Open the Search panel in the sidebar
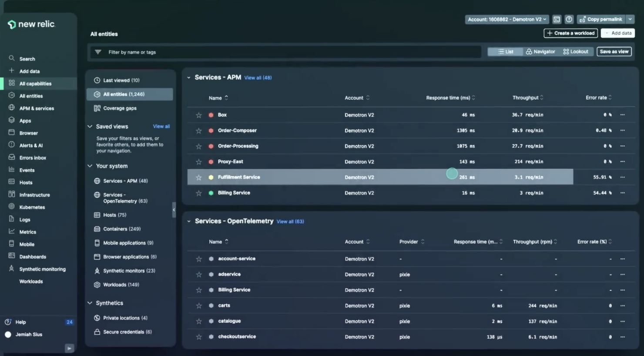This screenshot has width=644, height=356. point(27,58)
